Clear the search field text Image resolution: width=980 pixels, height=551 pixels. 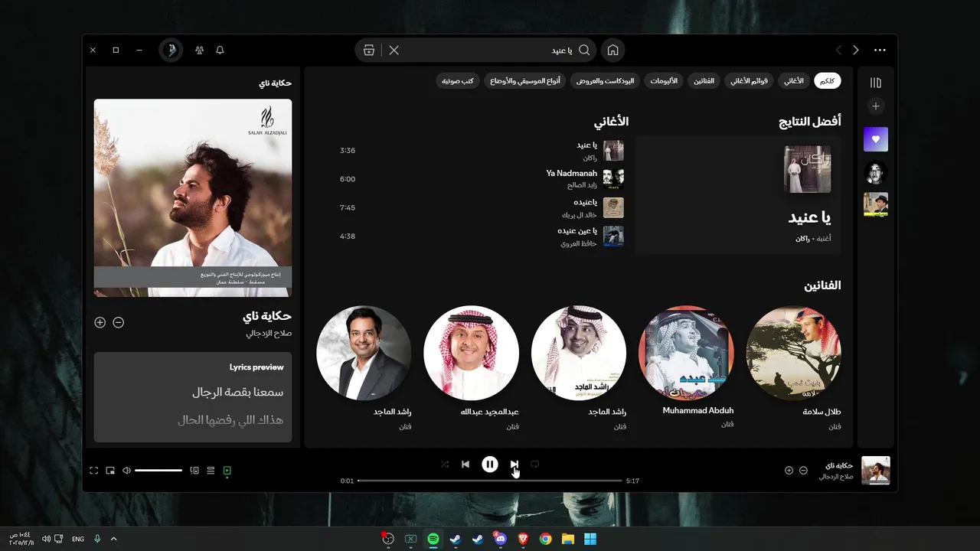click(x=394, y=50)
